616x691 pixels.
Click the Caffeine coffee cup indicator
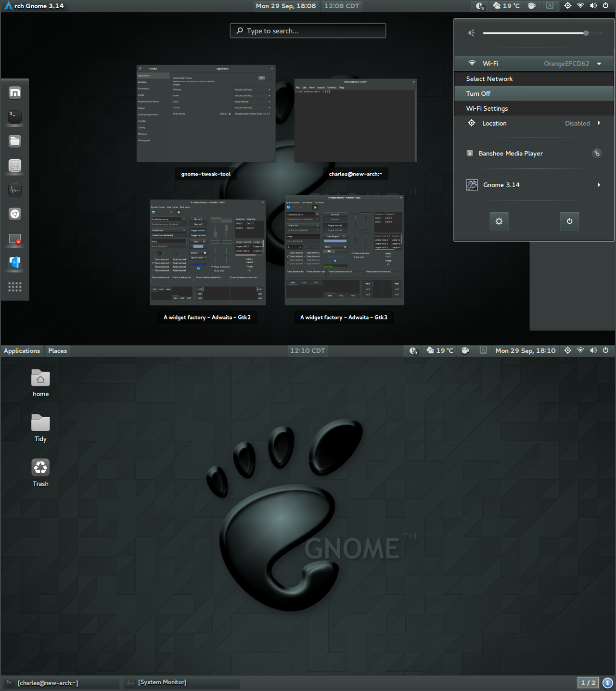tap(531, 6)
